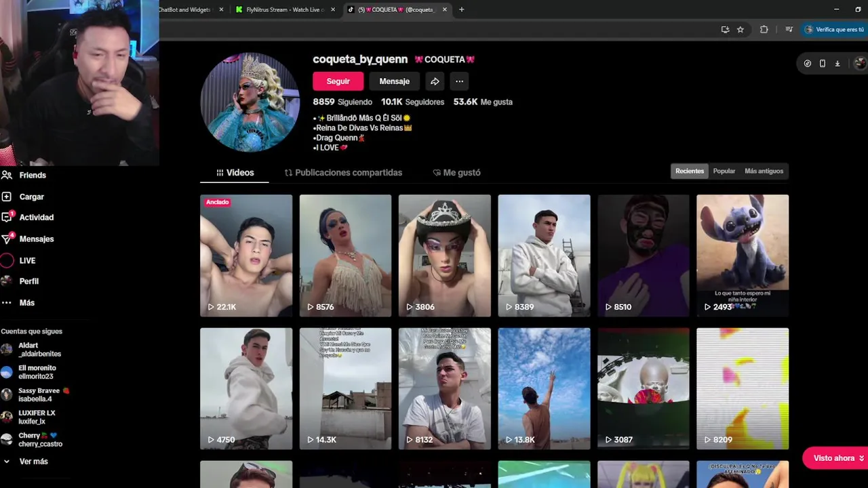Screen dimensions: 868x488
Task: Restore down the browser window
Action: tap(859, 9)
